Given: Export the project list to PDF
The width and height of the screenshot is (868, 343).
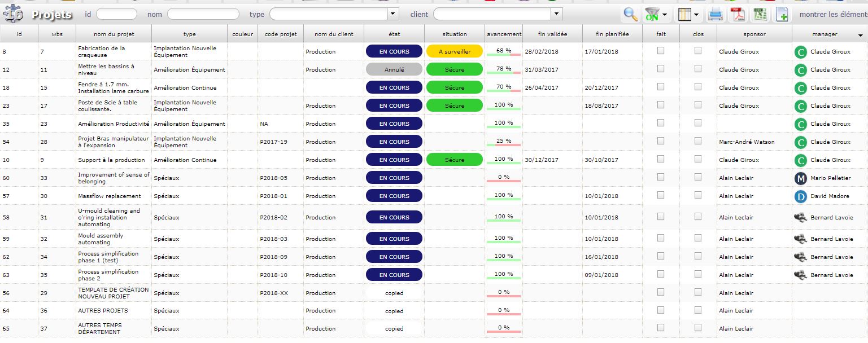Looking at the screenshot, I should (738, 15).
